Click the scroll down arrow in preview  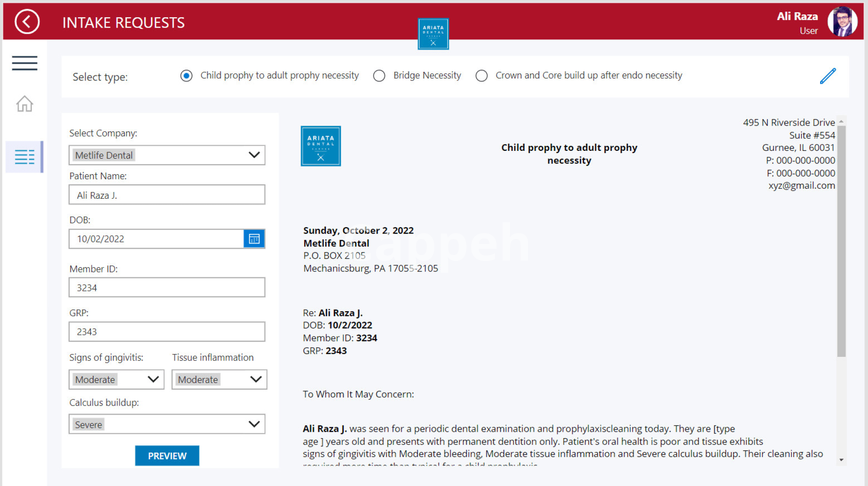click(x=841, y=460)
